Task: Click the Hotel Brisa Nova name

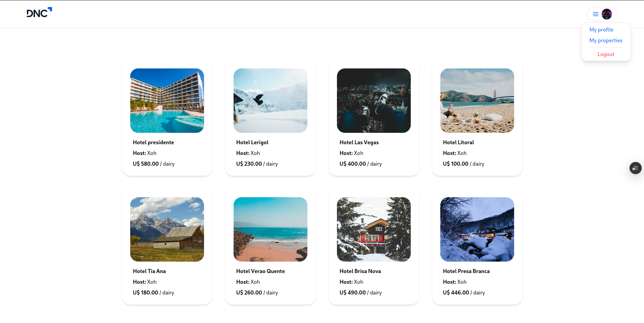Action: pyautogui.click(x=360, y=271)
